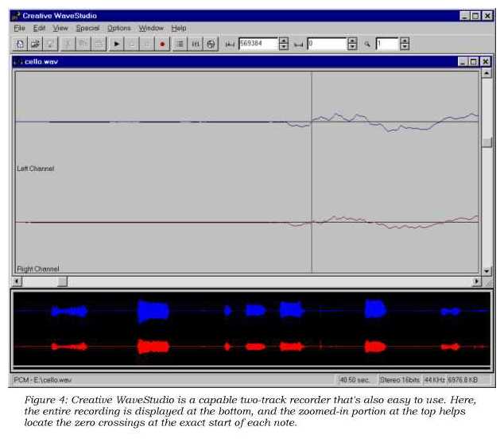The width and height of the screenshot is (504, 442).
Task: Click the New file toolbar icon
Action: [20, 44]
